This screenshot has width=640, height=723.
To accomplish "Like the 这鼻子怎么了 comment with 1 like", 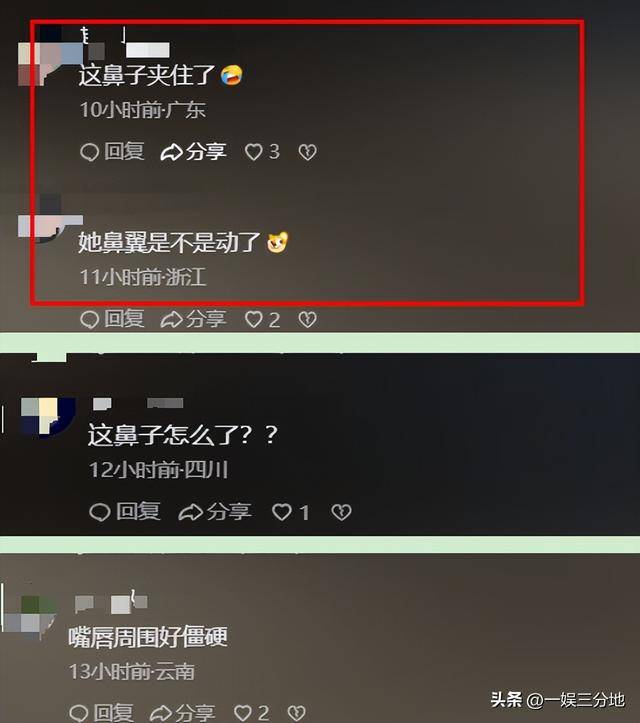I will 290,512.
